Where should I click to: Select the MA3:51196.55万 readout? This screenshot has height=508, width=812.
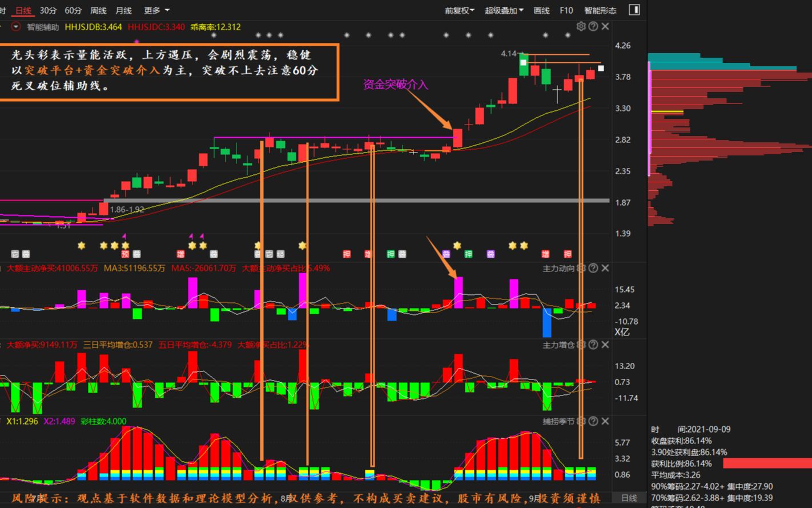pos(134,268)
